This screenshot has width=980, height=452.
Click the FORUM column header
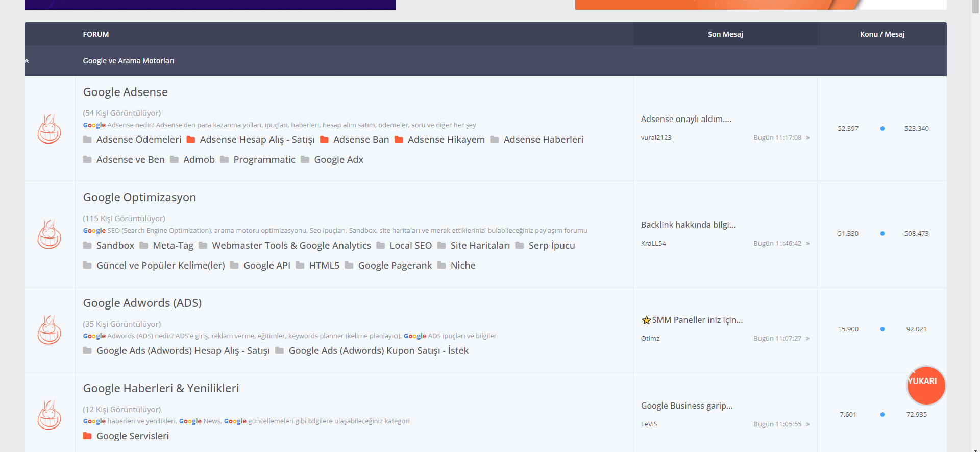(x=96, y=34)
